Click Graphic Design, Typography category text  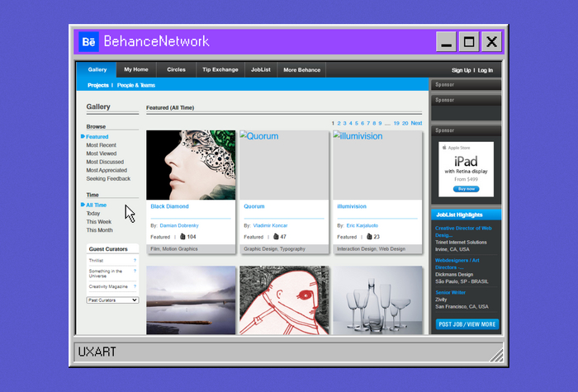(274, 249)
